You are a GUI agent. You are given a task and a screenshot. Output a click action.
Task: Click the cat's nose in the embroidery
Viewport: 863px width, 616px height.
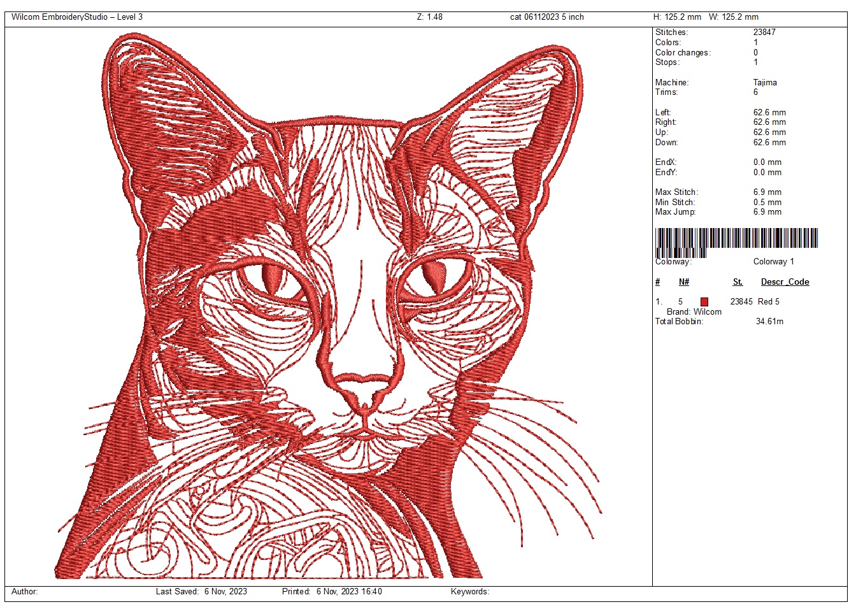(362, 389)
